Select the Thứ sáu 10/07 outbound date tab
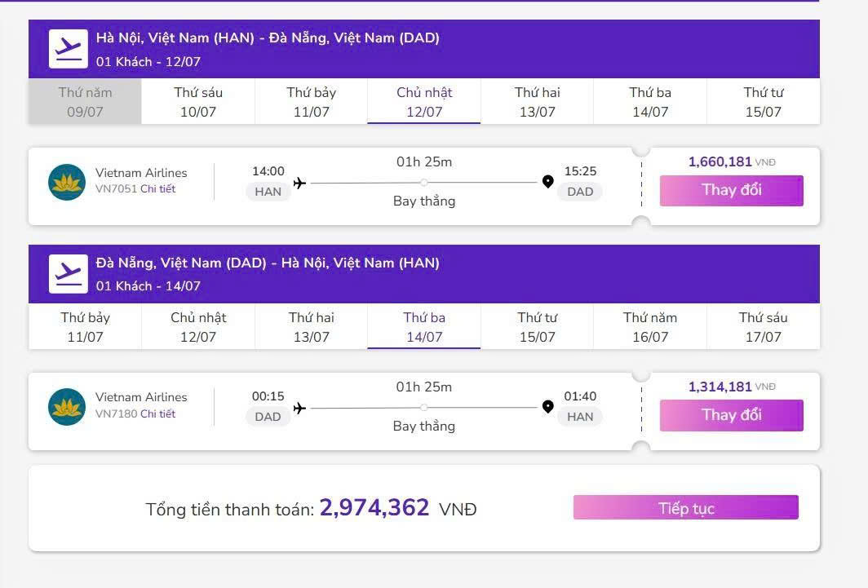Image resolution: width=868 pixels, height=588 pixels. (x=198, y=101)
